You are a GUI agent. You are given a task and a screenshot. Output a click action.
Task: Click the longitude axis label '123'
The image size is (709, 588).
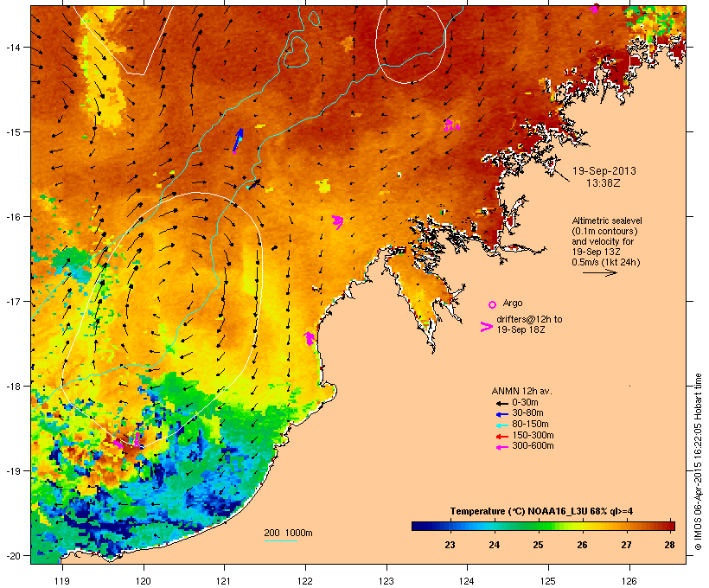pos(386,581)
